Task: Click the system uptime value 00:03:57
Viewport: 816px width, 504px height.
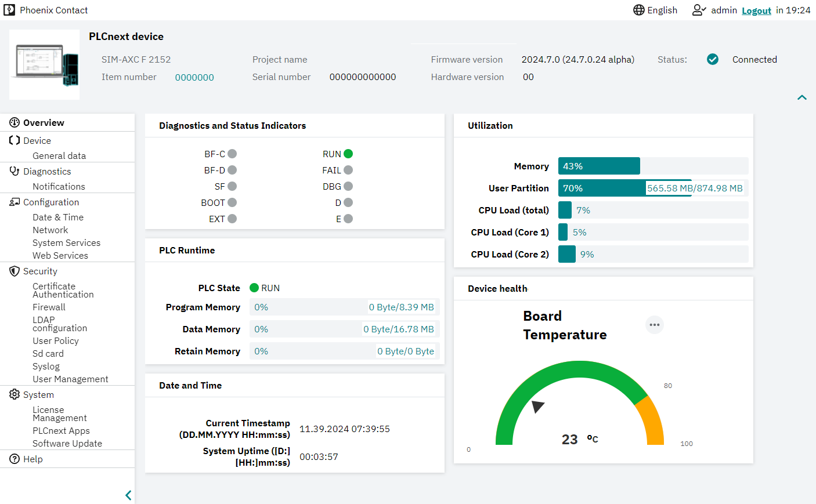Action: [319, 456]
